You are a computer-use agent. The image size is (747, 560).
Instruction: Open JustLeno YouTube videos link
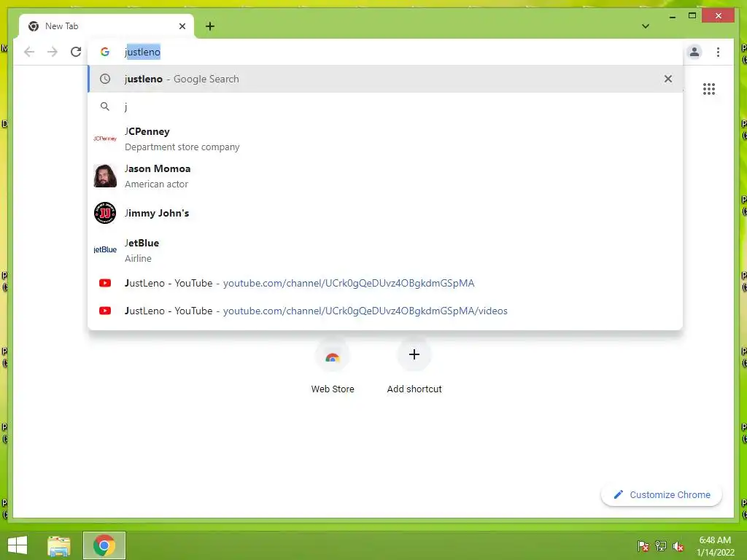[x=385, y=311]
